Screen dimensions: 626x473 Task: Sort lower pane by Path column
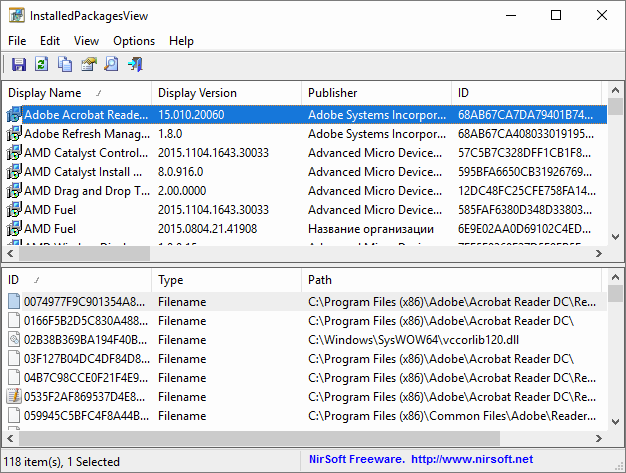pyautogui.click(x=450, y=280)
